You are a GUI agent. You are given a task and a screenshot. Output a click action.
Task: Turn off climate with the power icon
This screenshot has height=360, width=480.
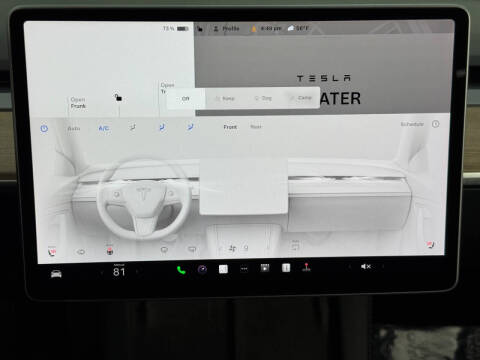point(44,129)
